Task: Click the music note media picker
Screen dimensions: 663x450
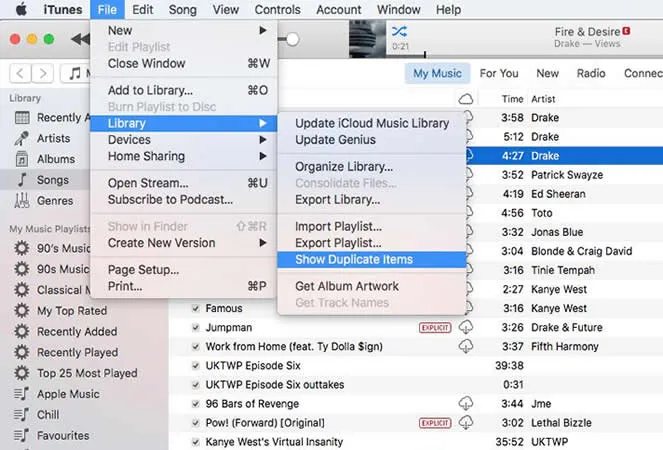Action: [x=76, y=74]
